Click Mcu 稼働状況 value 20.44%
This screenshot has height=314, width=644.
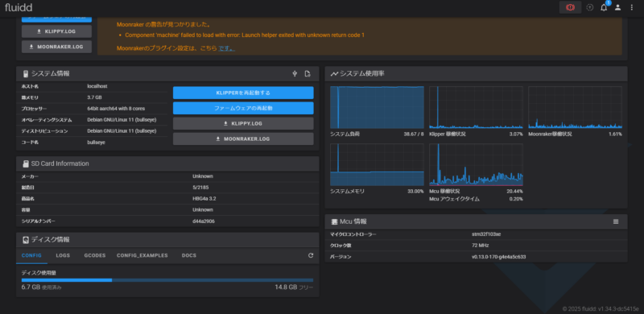tap(514, 191)
